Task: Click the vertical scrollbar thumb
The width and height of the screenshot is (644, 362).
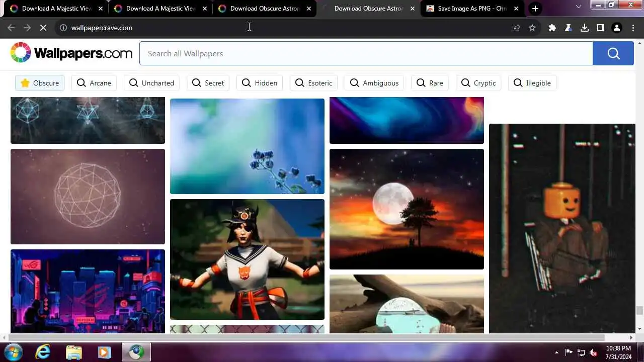Action: pos(639,310)
